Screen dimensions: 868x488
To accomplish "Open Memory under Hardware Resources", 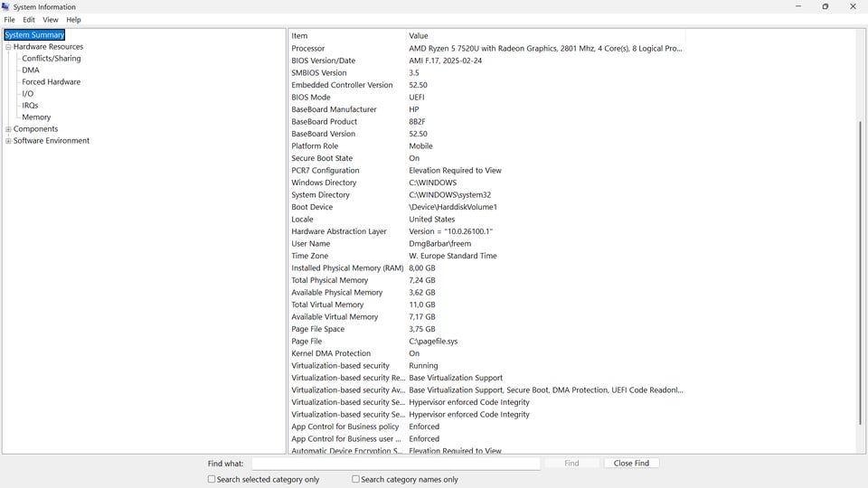I will point(36,117).
